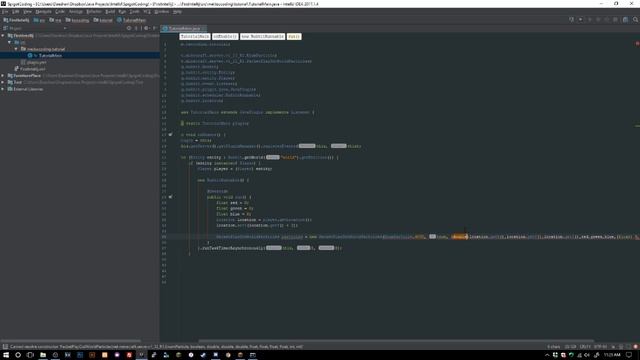640x360 pixels.
Task: Open the Build menu
Action: [110, 12]
